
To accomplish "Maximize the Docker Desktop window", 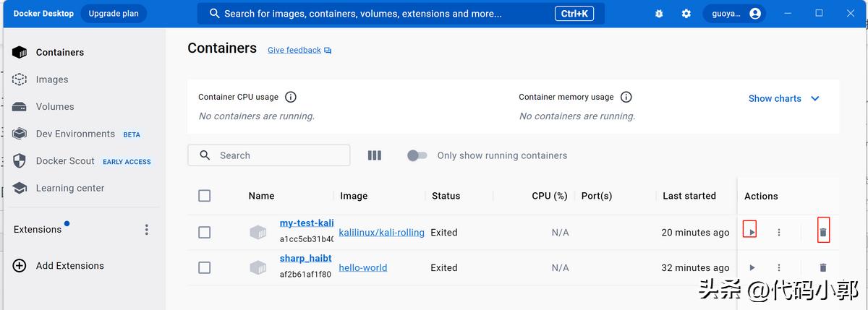I will pyautogui.click(x=819, y=13).
